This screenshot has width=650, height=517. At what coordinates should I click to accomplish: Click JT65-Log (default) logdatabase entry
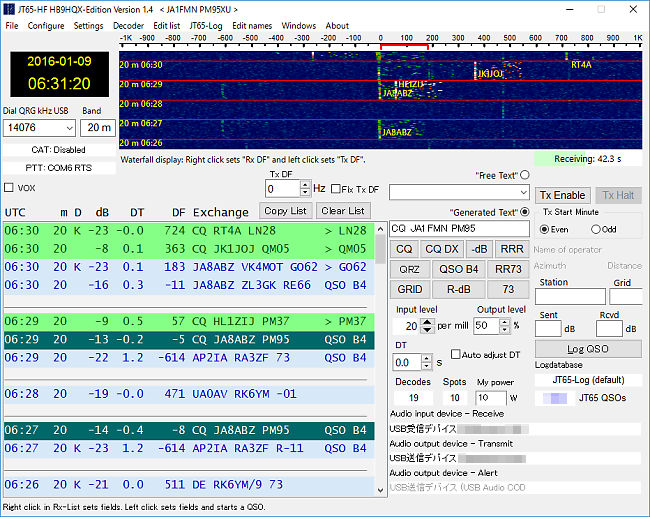[588, 380]
